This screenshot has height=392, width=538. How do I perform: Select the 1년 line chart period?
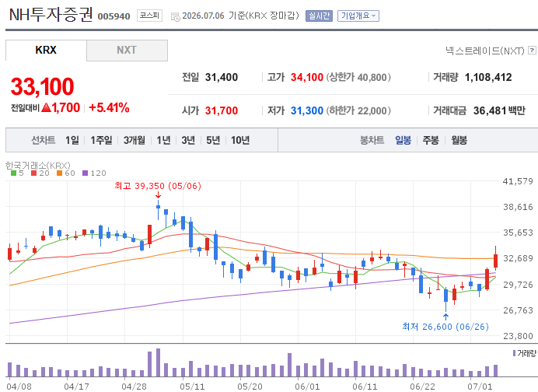point(164,140)
